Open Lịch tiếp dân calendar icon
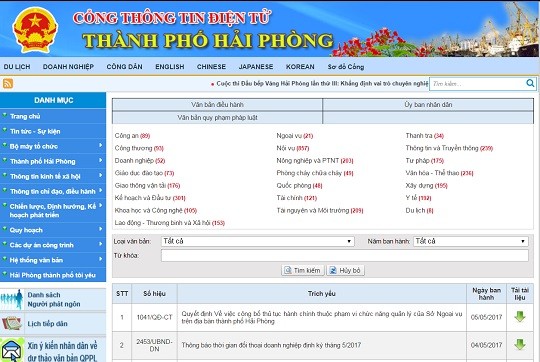Screen dimensions: 540x362 12,323
